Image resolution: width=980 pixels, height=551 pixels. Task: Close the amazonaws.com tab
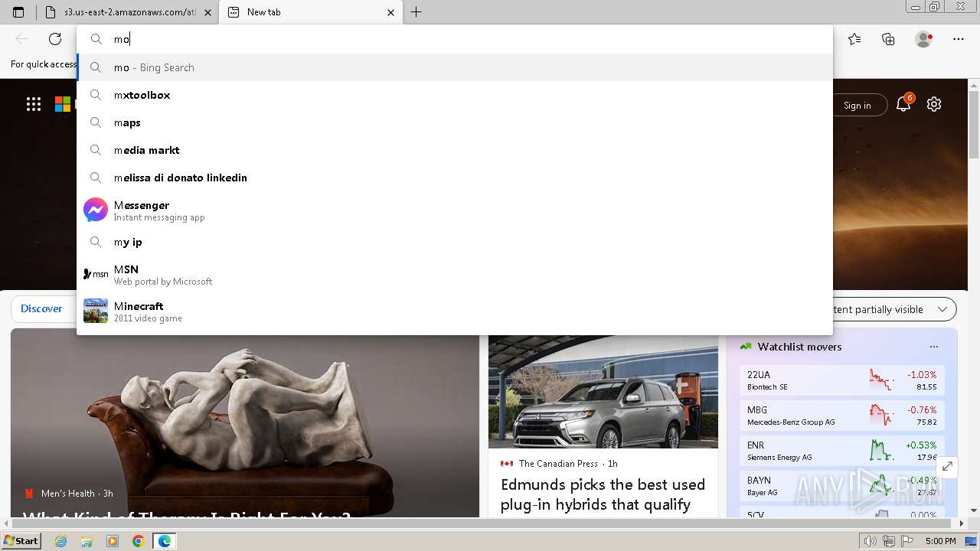coord(207,12)
